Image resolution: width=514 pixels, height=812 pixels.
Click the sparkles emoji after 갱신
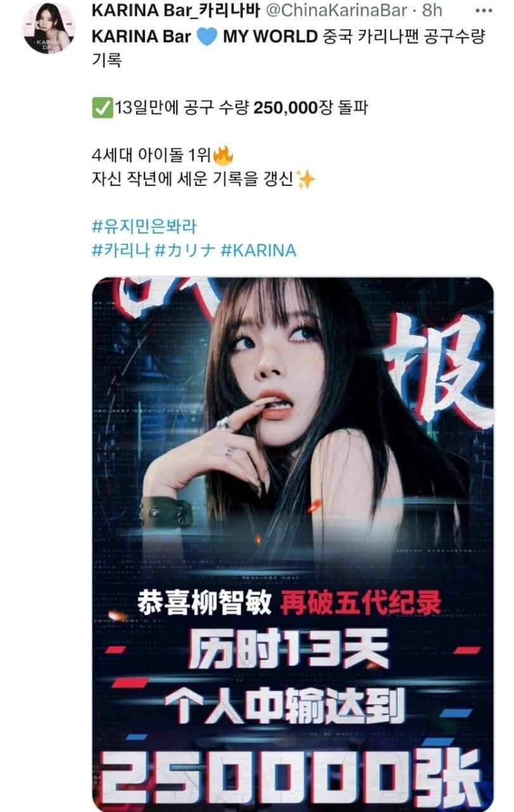(x=305, y=180)
